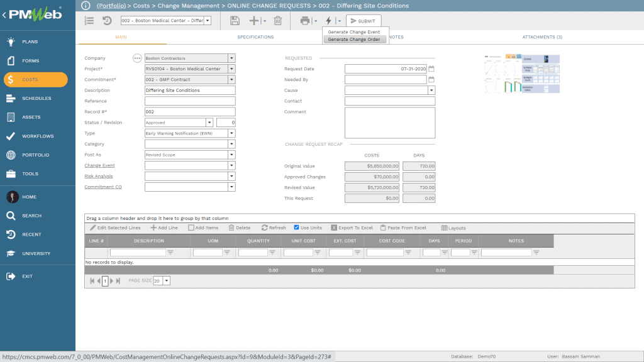This screenshot has height=362, width=644.
Task: Follow the Risk Analysis link
Action: [x=98, y=177]
